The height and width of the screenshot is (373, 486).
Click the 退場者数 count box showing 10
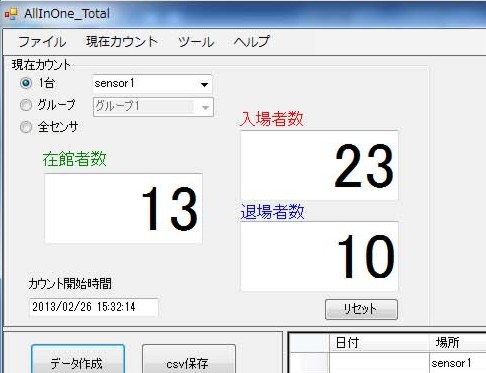[319, 256]
